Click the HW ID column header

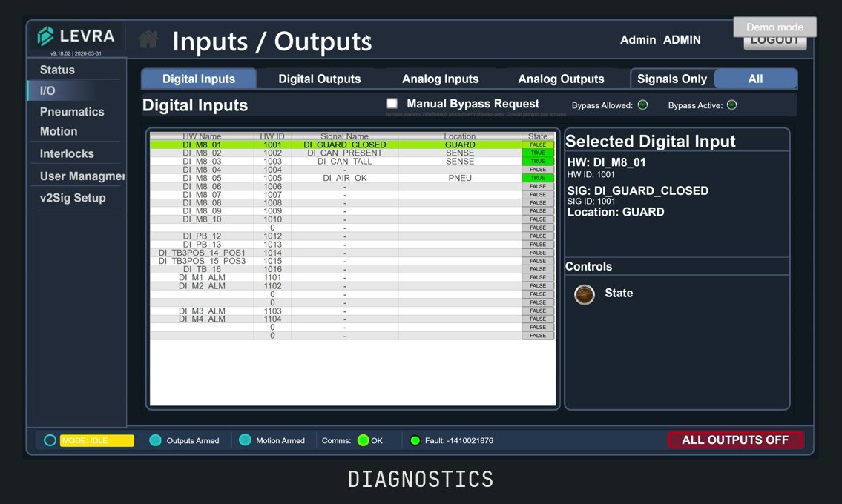272,136
